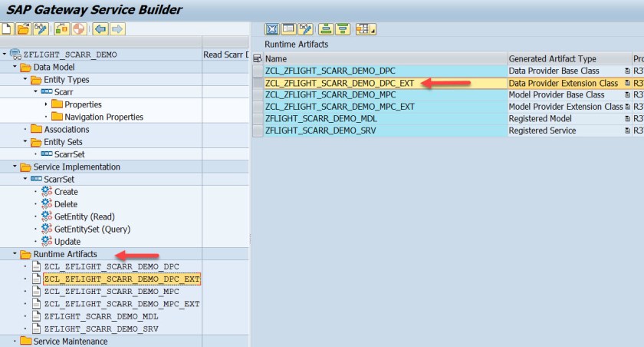Viewport: 644px width, 347px height.
Task: Collapse the ZFLIGHT_SCARR_DEMO project node
Action: (x=5, y=54)
